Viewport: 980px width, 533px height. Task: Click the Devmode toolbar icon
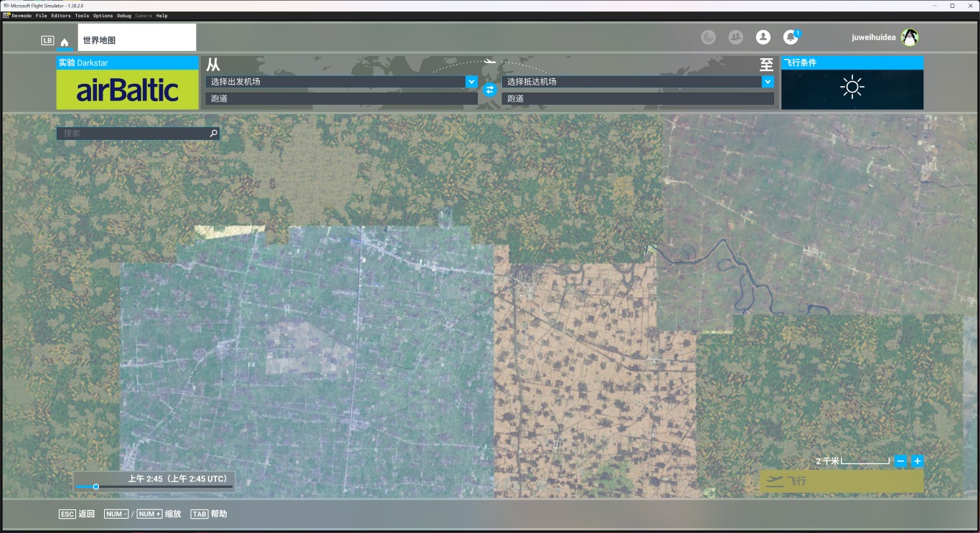[7, 15]
